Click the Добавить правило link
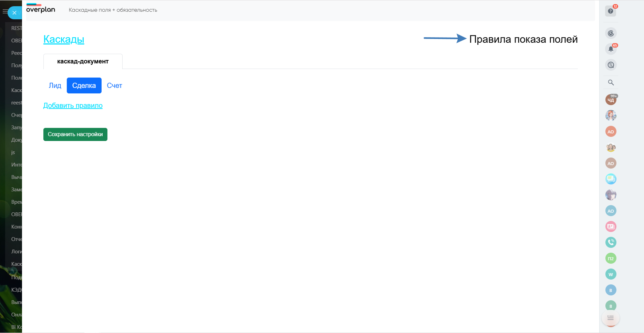The image size is (644, 333). pyautogui.click(x=73, y=105)
